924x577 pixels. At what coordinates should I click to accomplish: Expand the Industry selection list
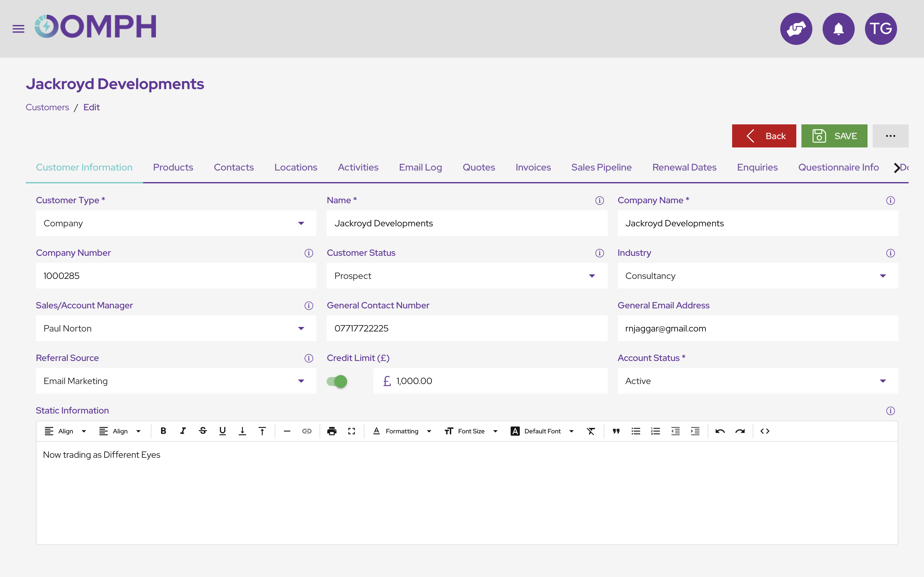point(883,276)
